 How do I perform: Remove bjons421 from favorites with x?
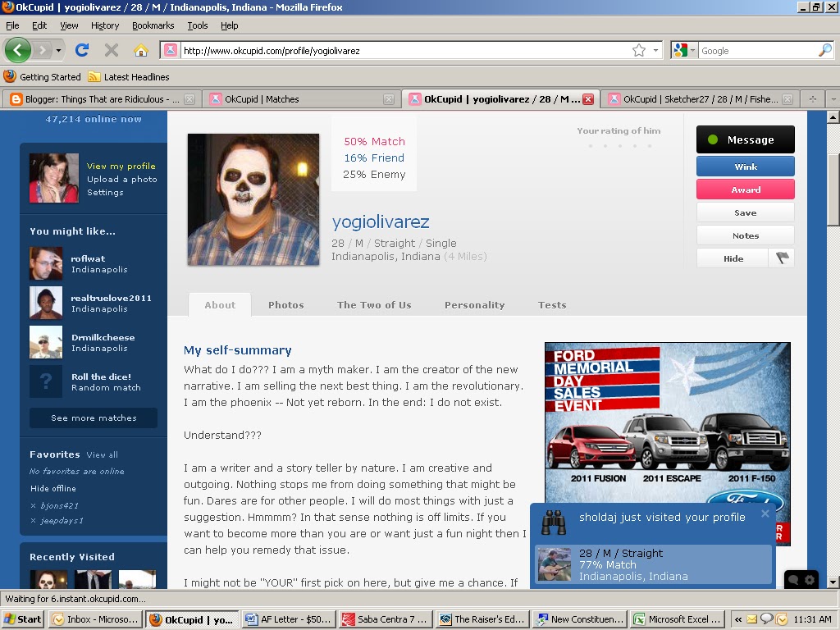(x=33, y=505)
